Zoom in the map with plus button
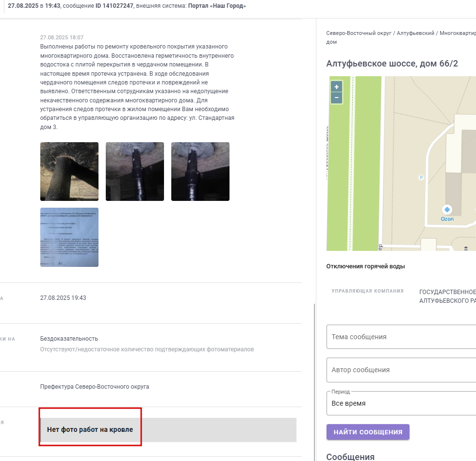The image size is (476, 461). (x=336, y=87)
